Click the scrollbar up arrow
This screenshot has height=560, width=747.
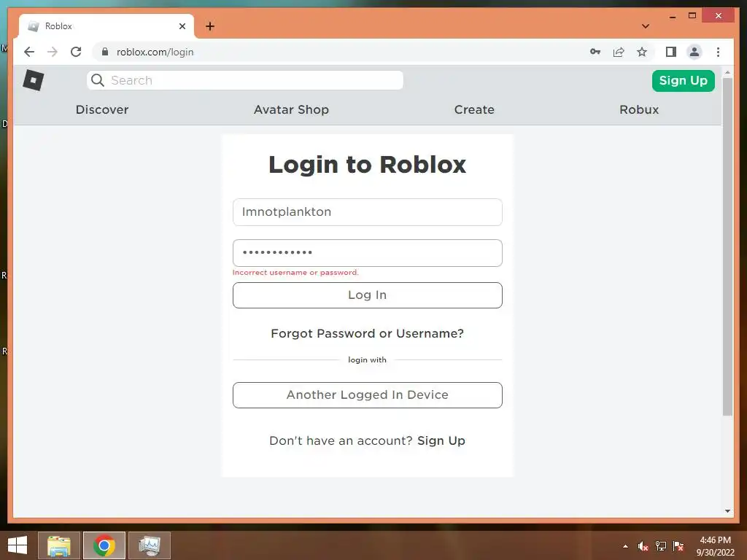(x=727, y=72)
